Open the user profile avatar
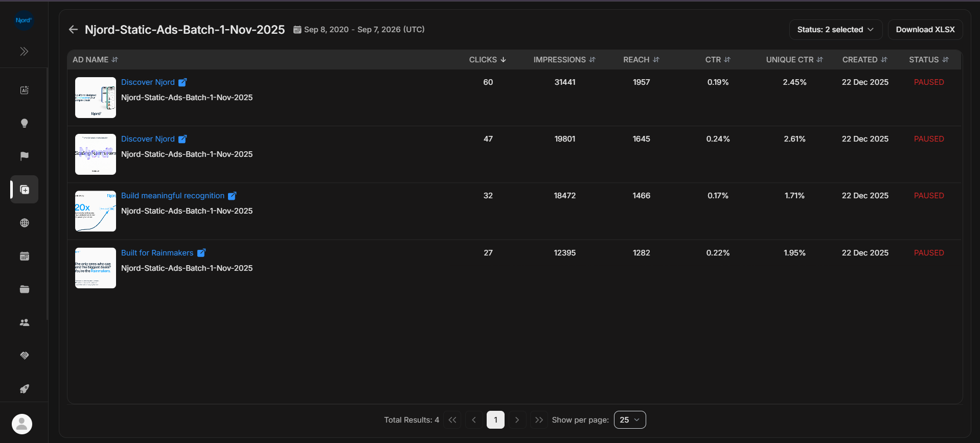The height and width of the screenshot is (443, 980). point(22,424)
